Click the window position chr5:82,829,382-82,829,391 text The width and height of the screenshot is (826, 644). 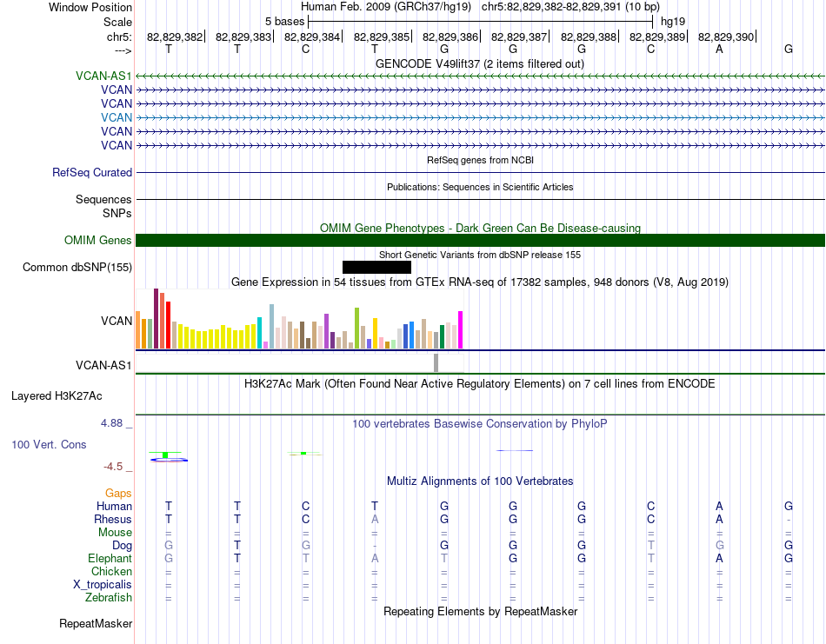pyautogui.click(x=570, y=7)
